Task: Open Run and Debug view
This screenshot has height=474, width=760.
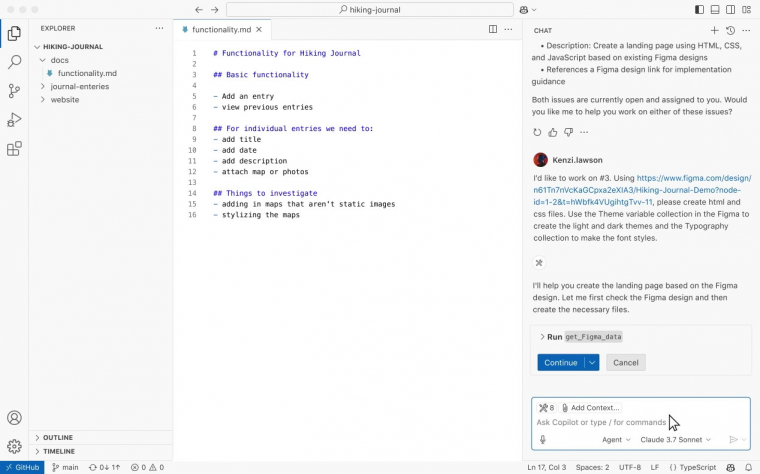Action: (14, 120)
